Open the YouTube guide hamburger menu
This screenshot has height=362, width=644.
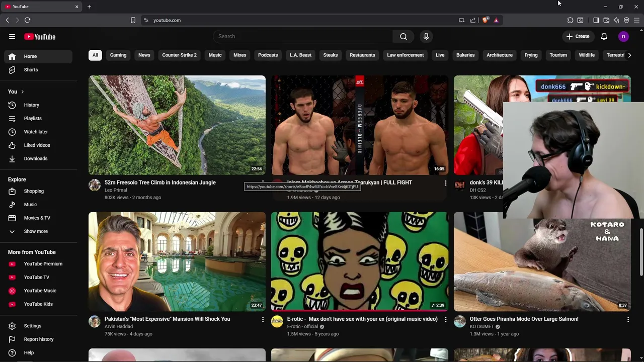coord(12,36)
